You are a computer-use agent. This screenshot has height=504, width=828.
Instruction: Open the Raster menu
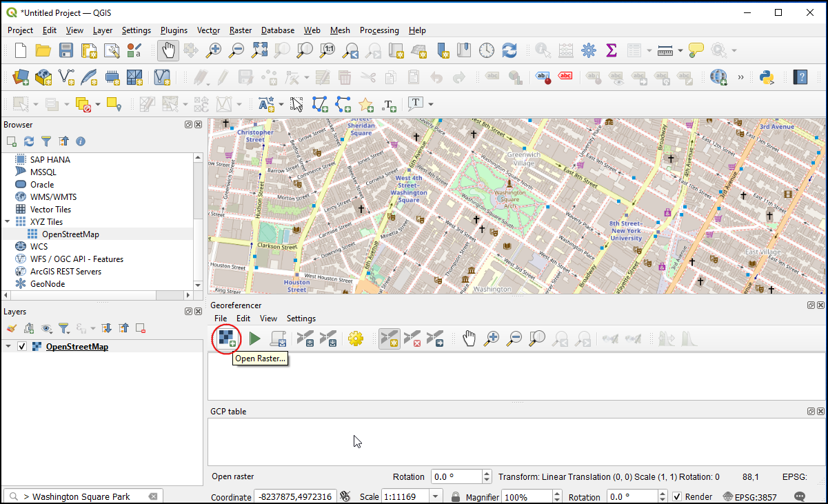click(x=241, y=30)
